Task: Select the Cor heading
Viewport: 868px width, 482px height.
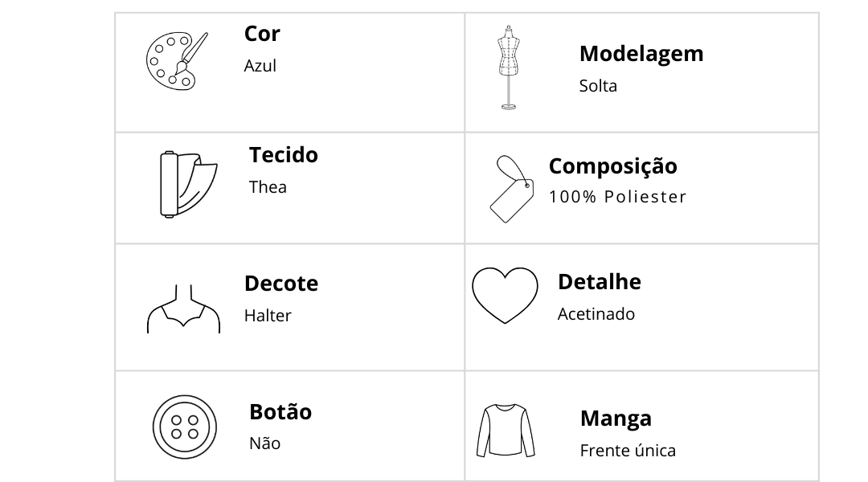Action: [262, 34]
